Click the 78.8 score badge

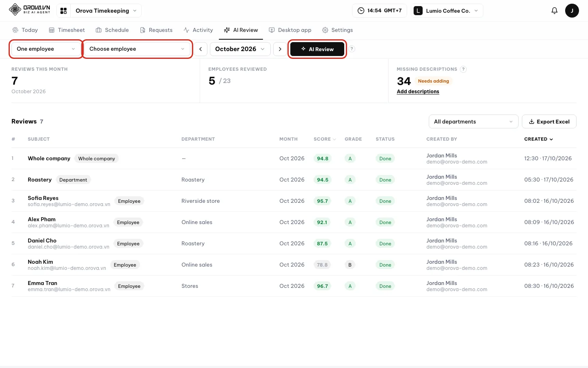coord(322,265)
